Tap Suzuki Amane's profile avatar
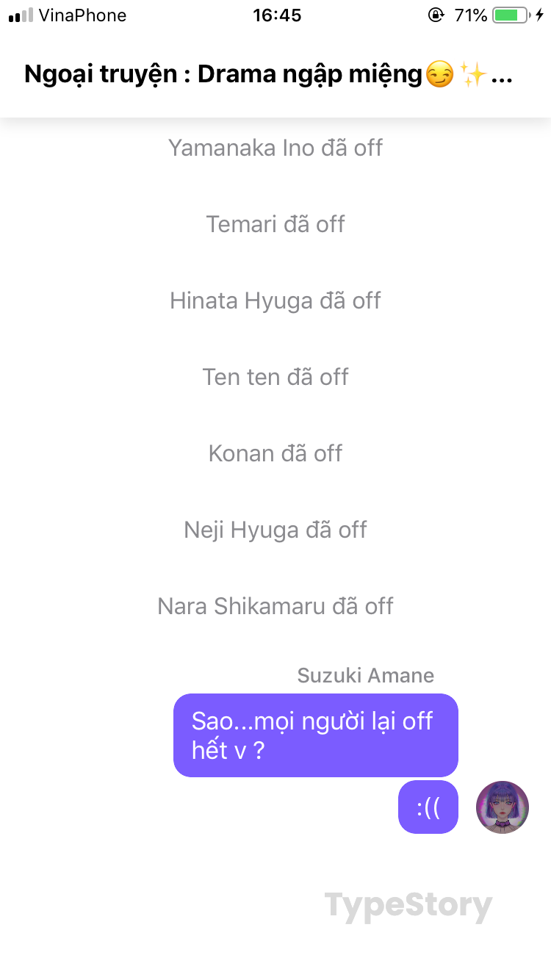This screenshot has height=980, width=551. [503, 807]
